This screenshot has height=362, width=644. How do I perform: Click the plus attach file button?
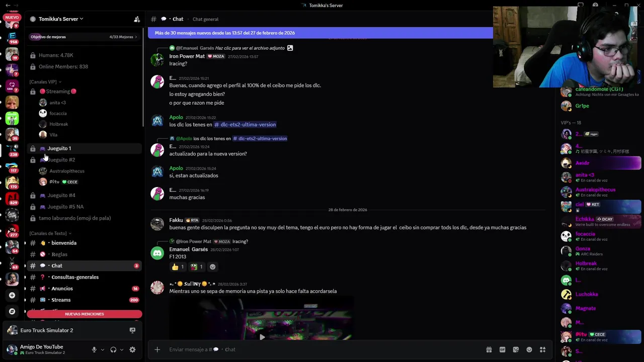coord(157,349)
